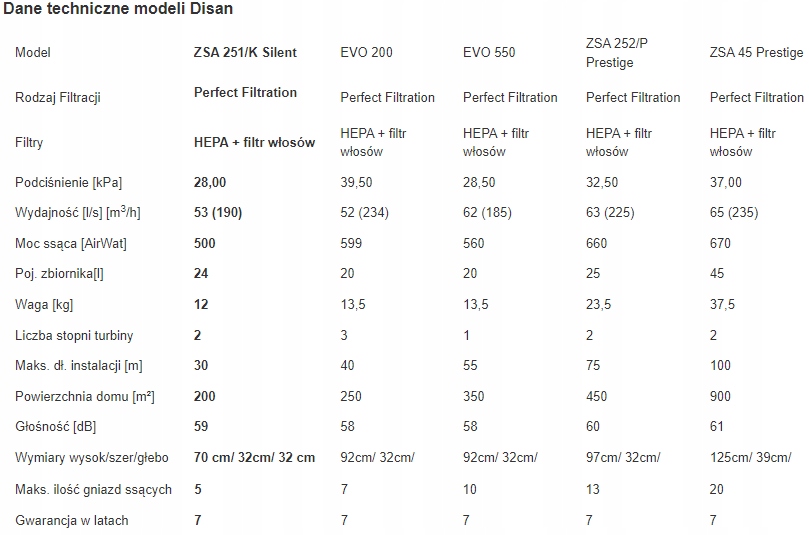The height and width of the screenshot is (535, 809).
Task: Click the ZSA 45 Prestige column header
Action: pyautogui.click(x=756, y=52)
